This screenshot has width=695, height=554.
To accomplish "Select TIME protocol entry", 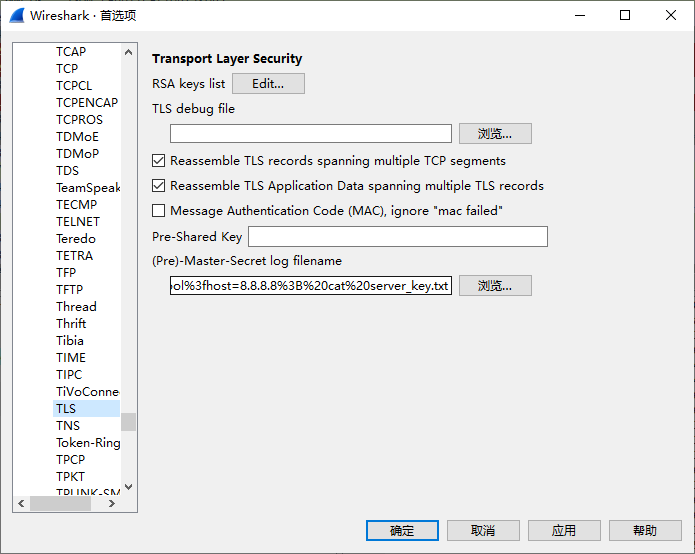I will click(71, 358).
